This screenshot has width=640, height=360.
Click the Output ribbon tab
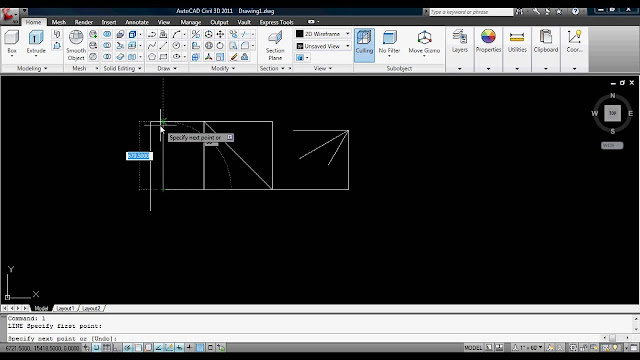pos(219,22)
